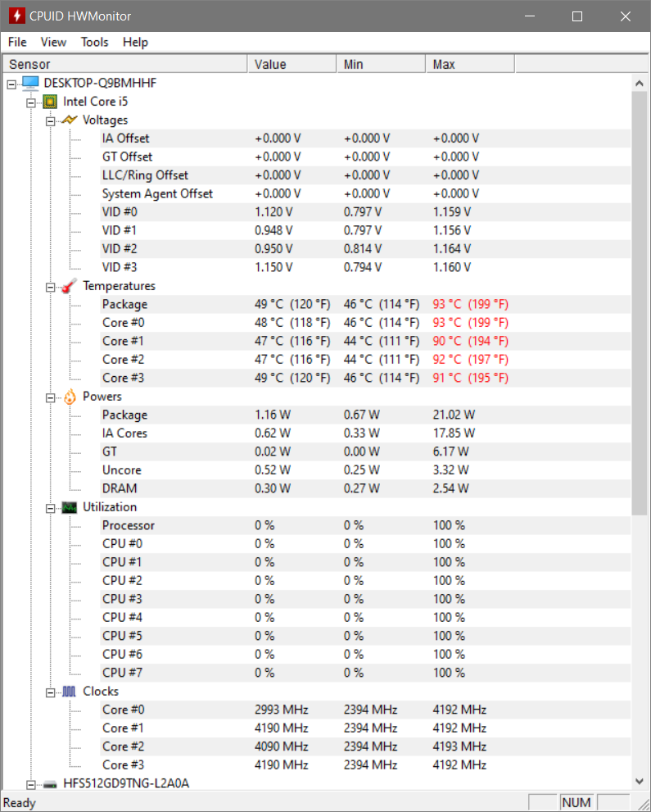The image size is (651, 812).
Task: Collapse the Voltages section
Action: [50, 120]
